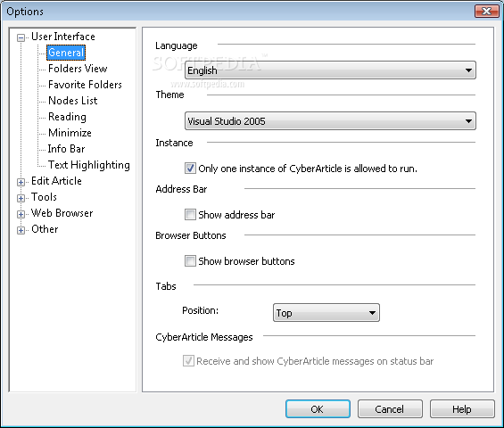The image size is (504, 428).
Task: Open Help for this dialog
Action: pos(462,409)
